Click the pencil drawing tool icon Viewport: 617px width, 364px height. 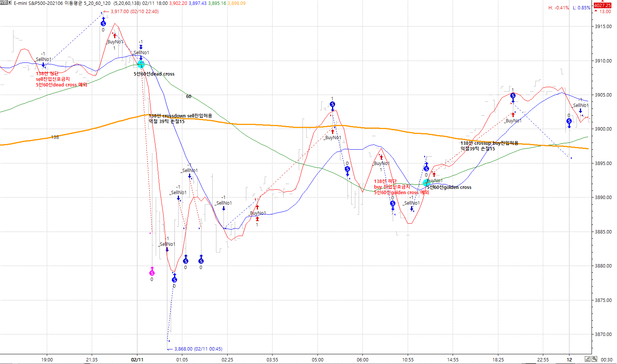point(588,359)
